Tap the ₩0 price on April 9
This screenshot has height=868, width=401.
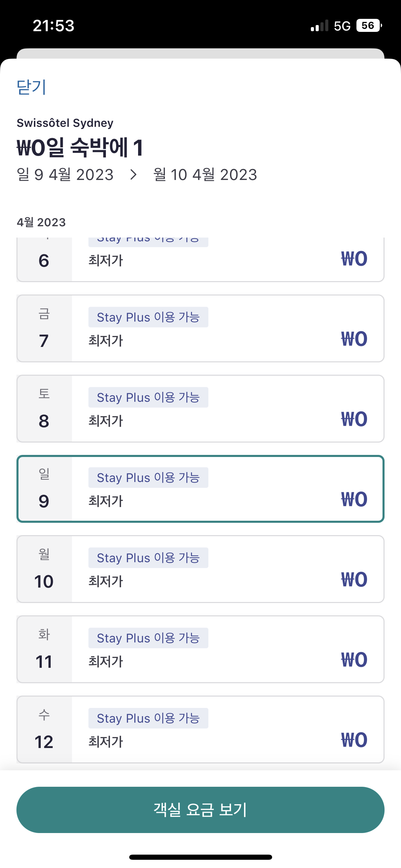pos(355,499)
